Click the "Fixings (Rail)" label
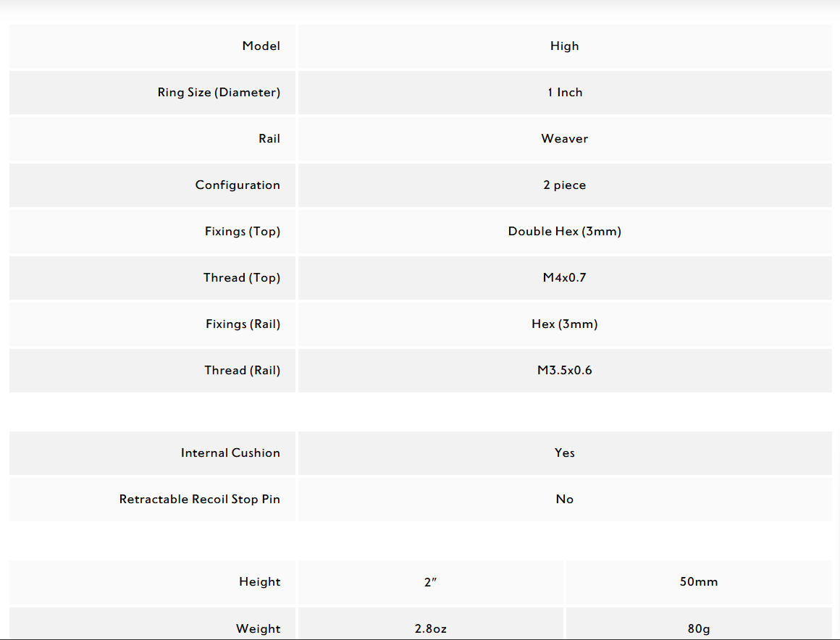Viewport: 840px width, 640px height. pyautogui.click(x=243, y=324)
